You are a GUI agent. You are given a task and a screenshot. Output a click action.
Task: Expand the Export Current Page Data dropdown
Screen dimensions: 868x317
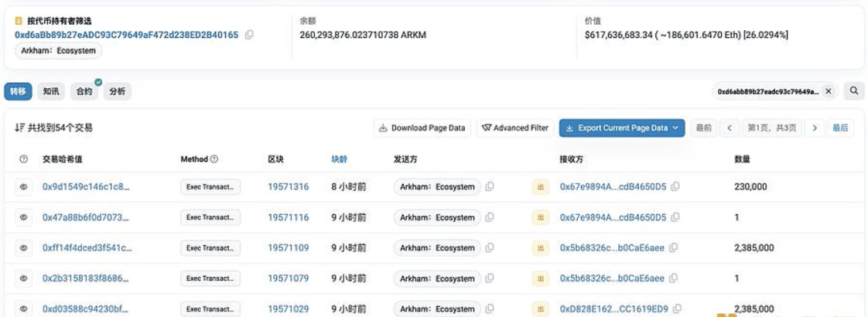[675, 128]
